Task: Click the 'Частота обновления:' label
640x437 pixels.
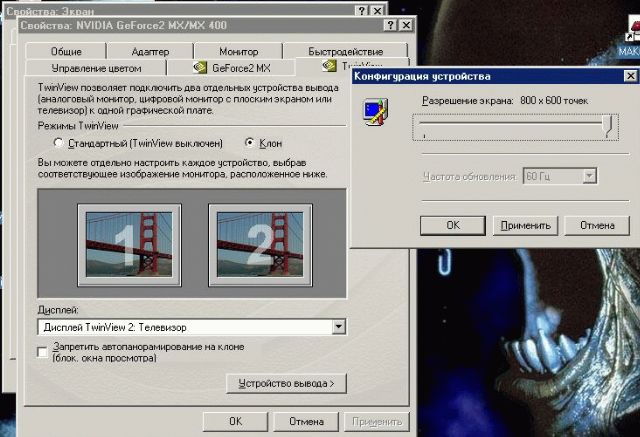Action: [x=470, y=176]
